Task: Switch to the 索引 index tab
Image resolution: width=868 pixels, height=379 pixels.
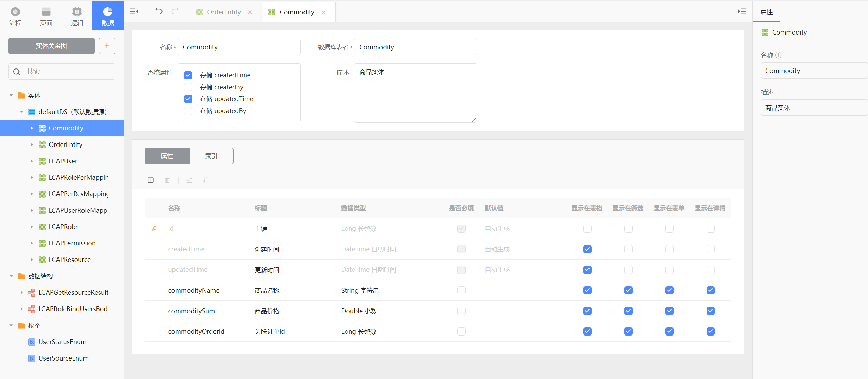Action: pyautogui.click(x=211, y=156)
